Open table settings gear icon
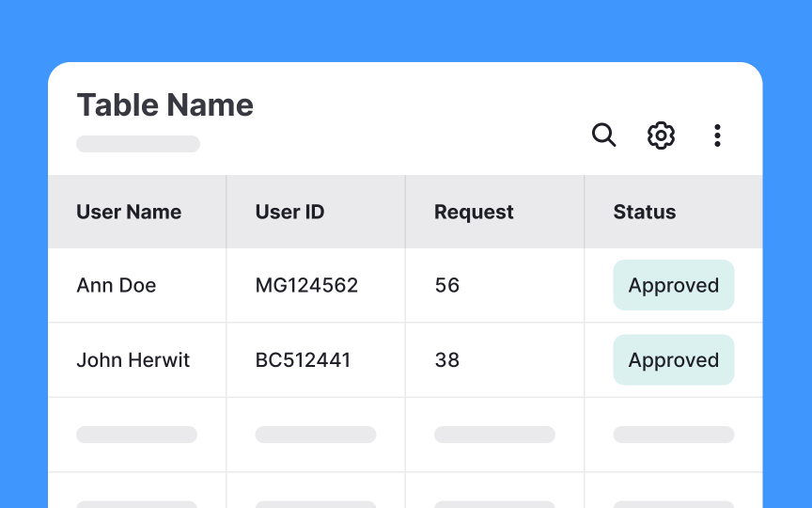Image resolution: width=812 pixels, height=508 pixels. (x=661, y=135)
